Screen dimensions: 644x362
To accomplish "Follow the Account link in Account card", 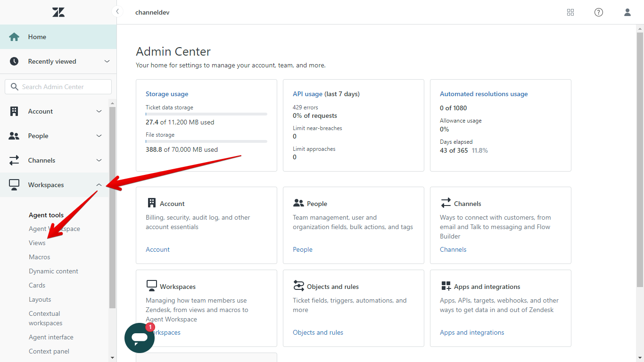I will [157, 249].
